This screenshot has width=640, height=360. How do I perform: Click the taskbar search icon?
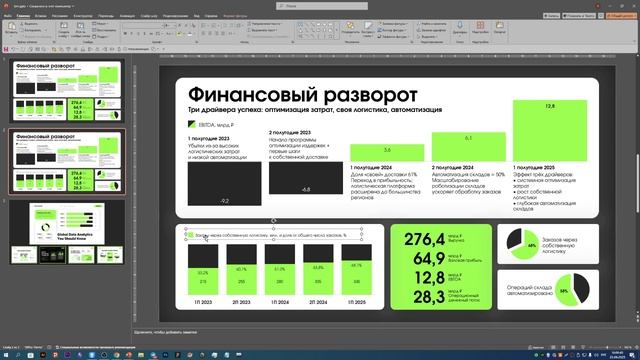[18, 355]
